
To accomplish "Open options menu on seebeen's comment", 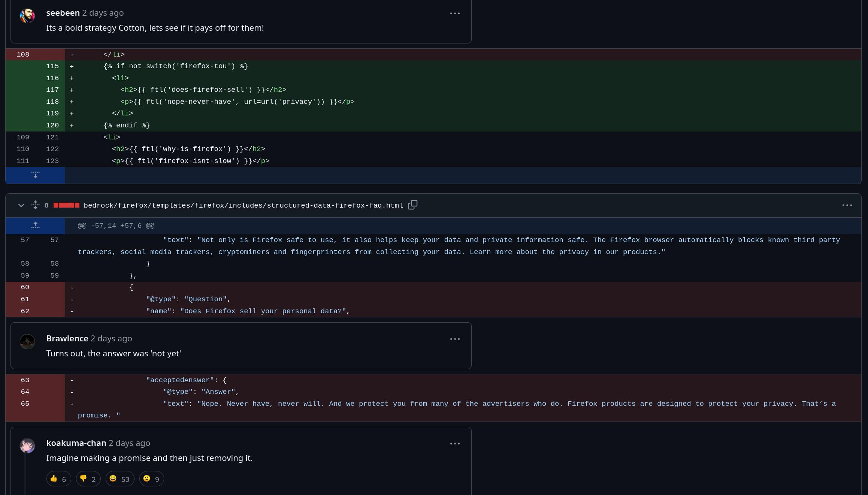I will point(455,13).
